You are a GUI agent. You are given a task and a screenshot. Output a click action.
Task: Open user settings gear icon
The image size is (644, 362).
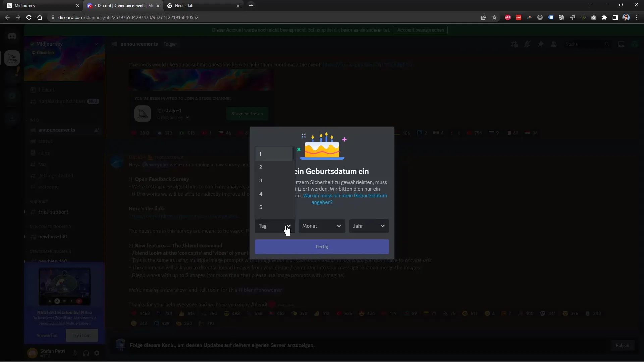pyautogui.click(x=97, y=353)
